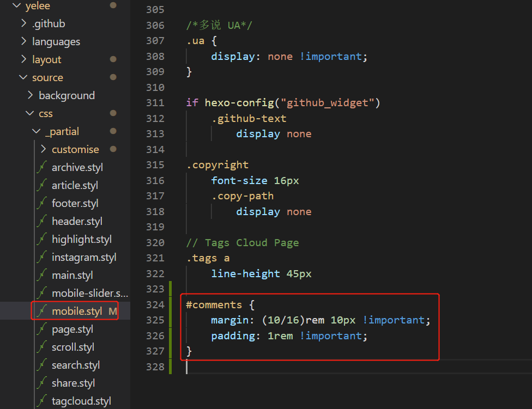Click the file icon beside search.styl
Viewport: 532px width, 409px height.
(41, 365)
